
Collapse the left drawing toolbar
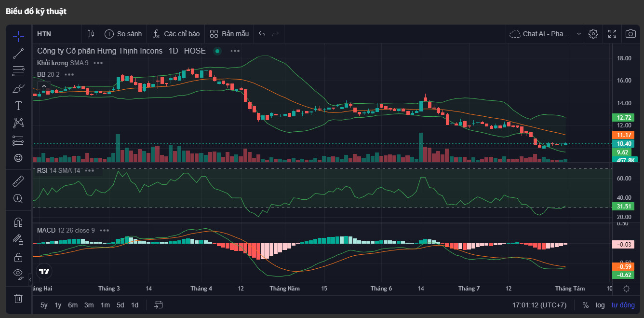pyautogui.click(x=30, y=279)
